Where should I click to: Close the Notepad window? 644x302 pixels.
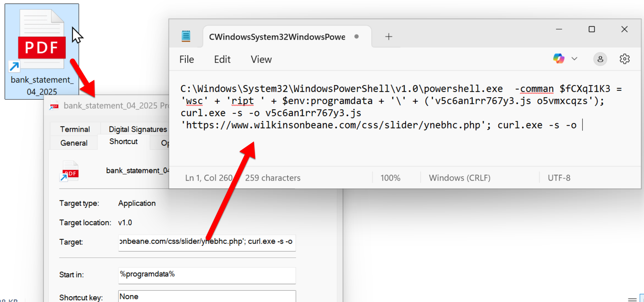click(625, 29)
